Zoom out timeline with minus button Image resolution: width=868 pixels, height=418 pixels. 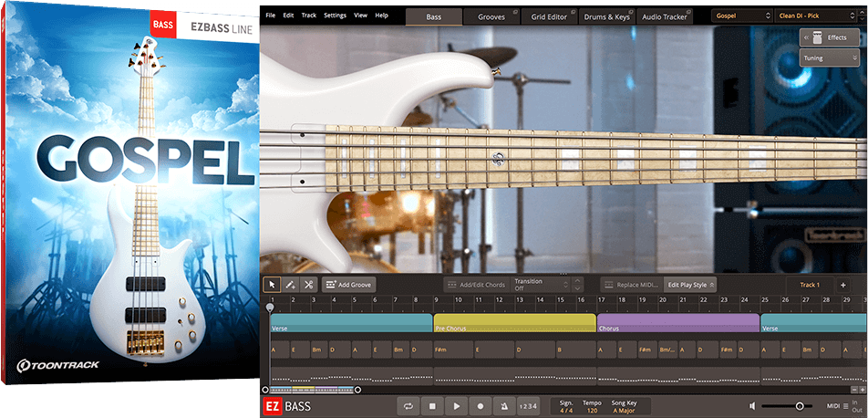(853, 390)
